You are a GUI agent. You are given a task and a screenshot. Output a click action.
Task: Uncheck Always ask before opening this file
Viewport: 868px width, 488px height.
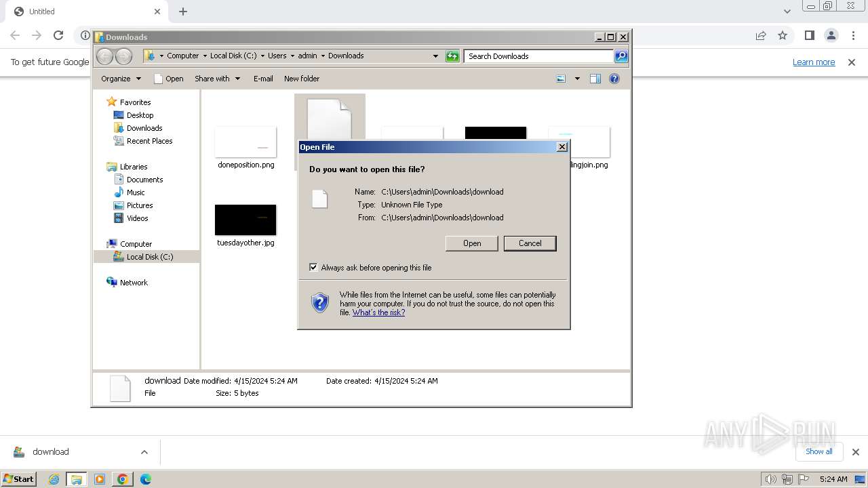pos(313,267)
